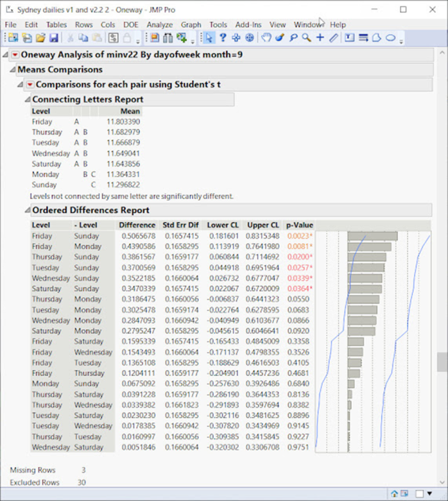The height and width of the screenshot is (501, 448).
Task: Click the vertical scrollbar thumb
Action: click(442, 362)
